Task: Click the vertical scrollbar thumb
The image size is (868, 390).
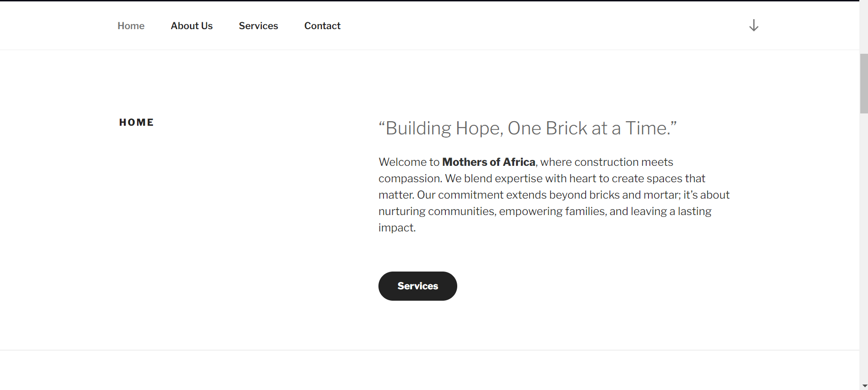Action: tap(863, 83)
